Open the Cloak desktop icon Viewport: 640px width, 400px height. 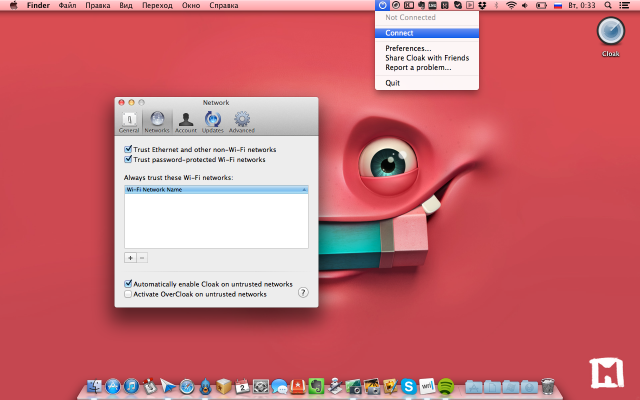(x=610, y=33)
